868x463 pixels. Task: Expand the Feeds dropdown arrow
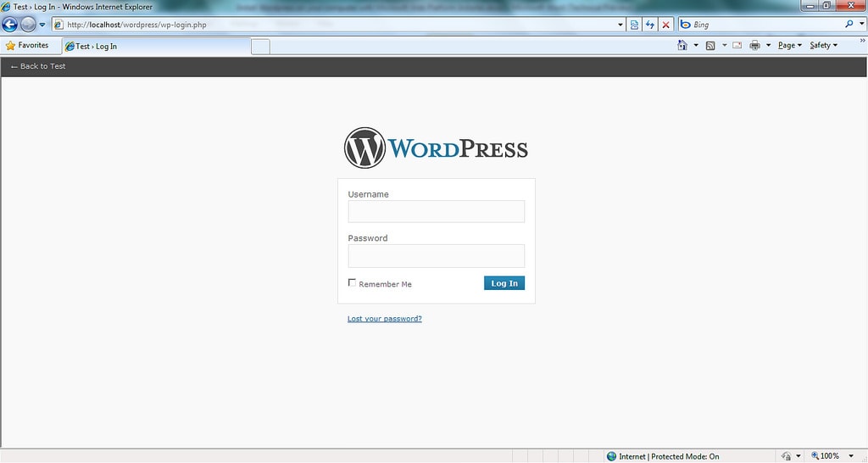[724, 46]
